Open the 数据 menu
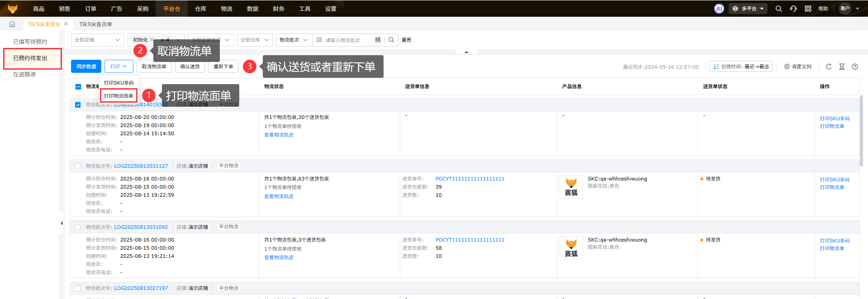The image size is (868, 299). (252, 9)
